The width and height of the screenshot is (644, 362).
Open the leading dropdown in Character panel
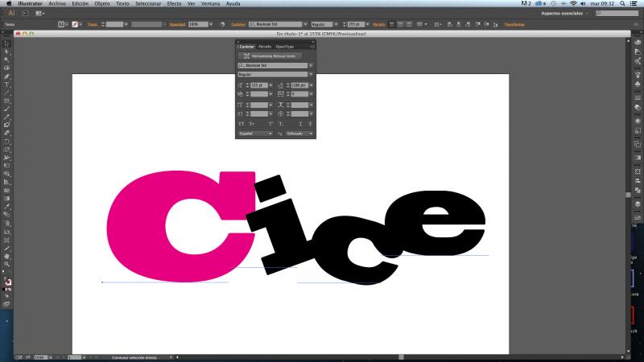312,85
